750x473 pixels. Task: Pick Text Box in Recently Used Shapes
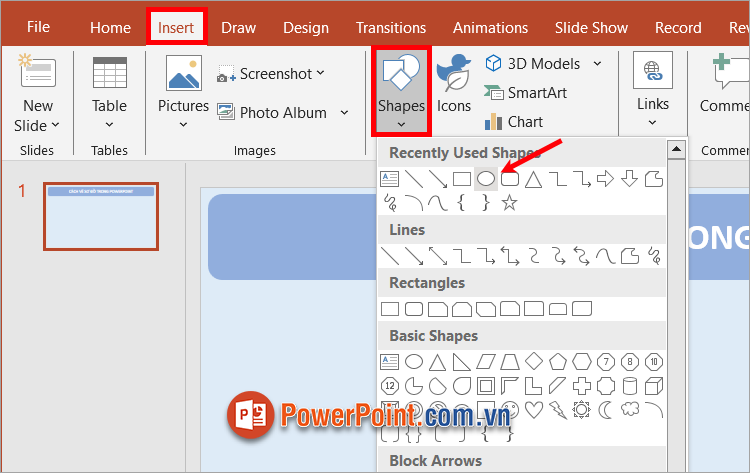tap(390, 179)
